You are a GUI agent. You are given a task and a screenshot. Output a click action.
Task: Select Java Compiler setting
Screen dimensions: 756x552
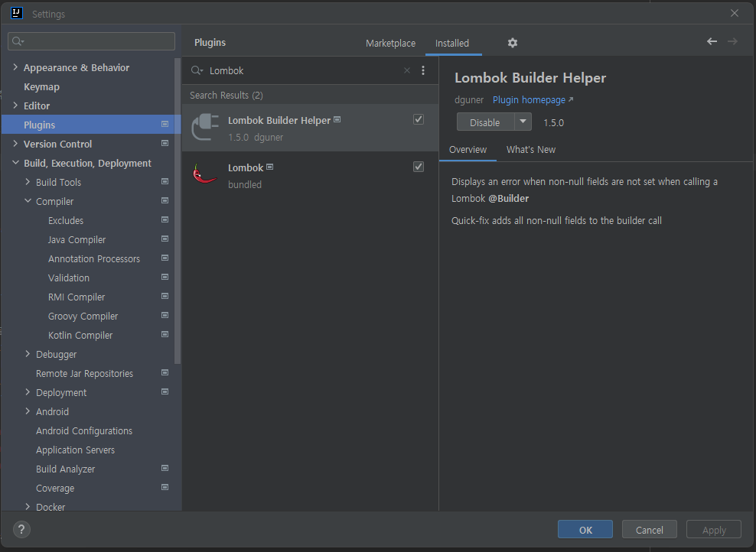coord(77,239)
